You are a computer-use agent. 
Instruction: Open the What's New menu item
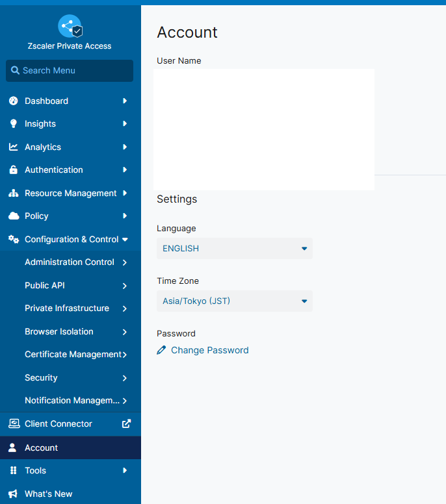point(70,494)
